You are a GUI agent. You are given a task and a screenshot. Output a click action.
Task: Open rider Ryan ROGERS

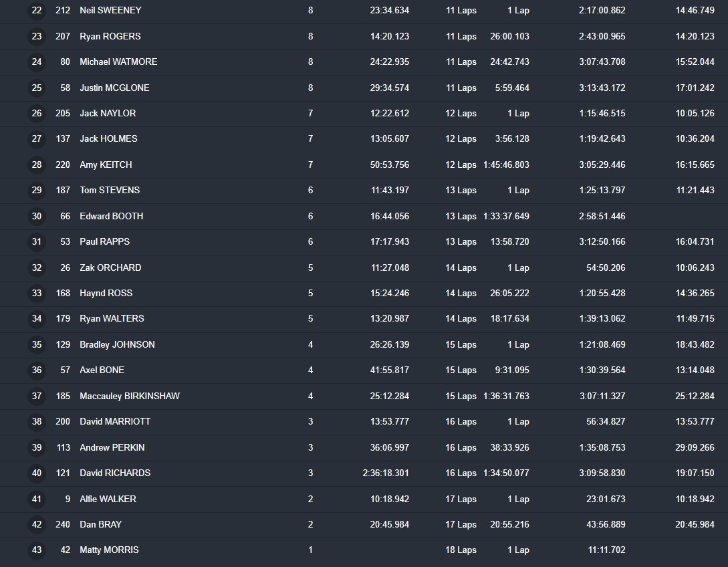coord(110,36)
